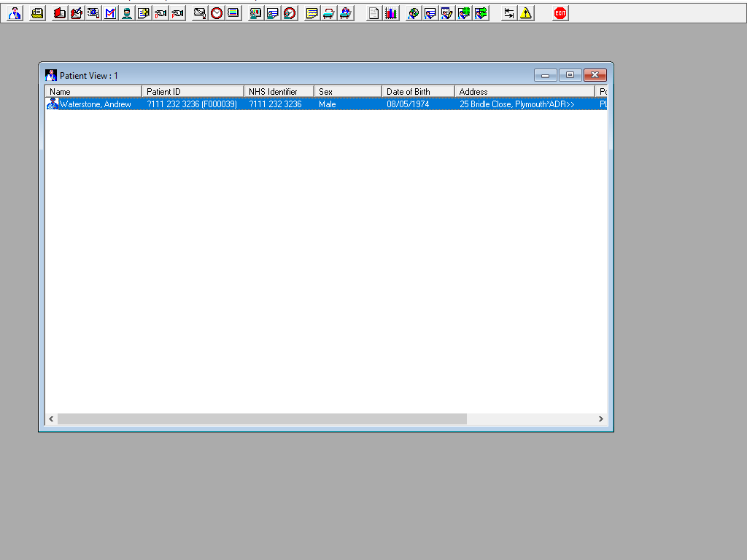Screen dimensions: 747x560
Task: Click the patient icon beside Waterstone, Andrew
Action: pyautogui.click(x=53, y=104)
